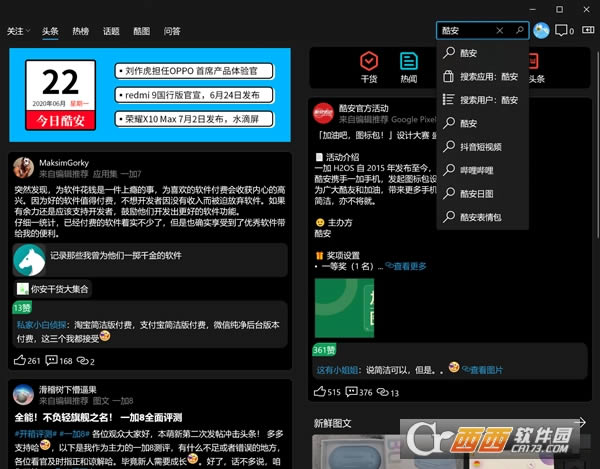Switch to the 问答 tab
600x469 pixels.
tap(172, 31)
